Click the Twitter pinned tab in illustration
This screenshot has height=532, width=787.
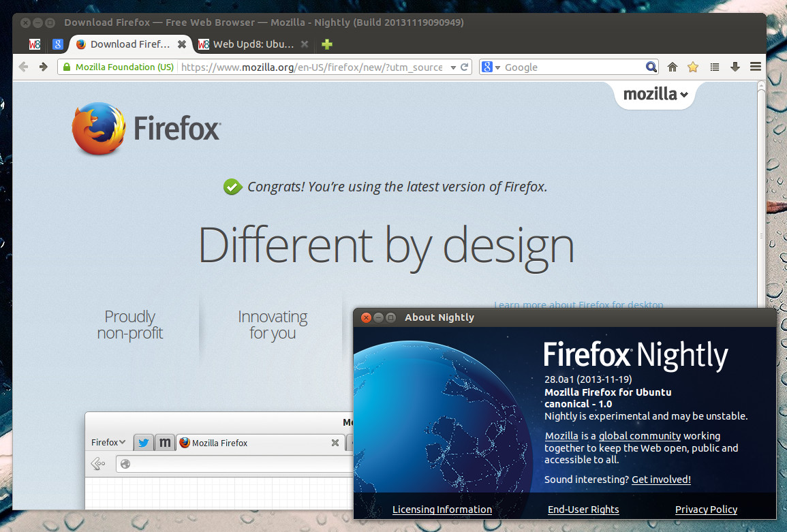click(x=144, y=443)
